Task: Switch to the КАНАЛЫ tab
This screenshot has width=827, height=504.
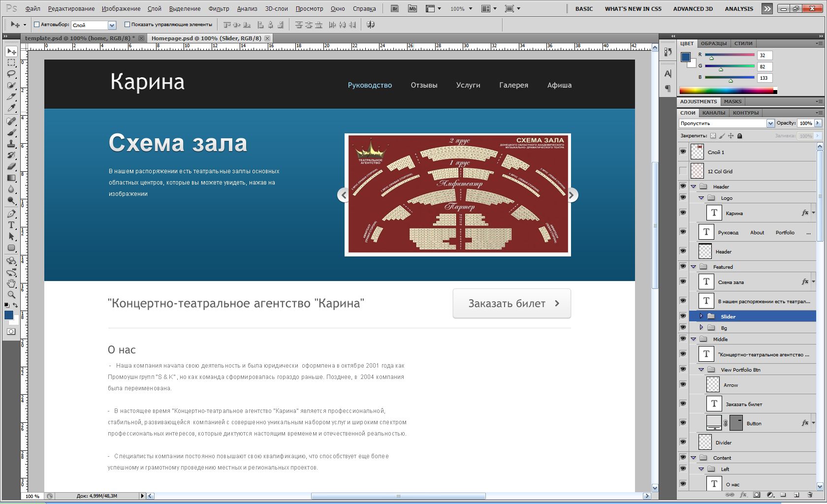Action: [714, 113]
